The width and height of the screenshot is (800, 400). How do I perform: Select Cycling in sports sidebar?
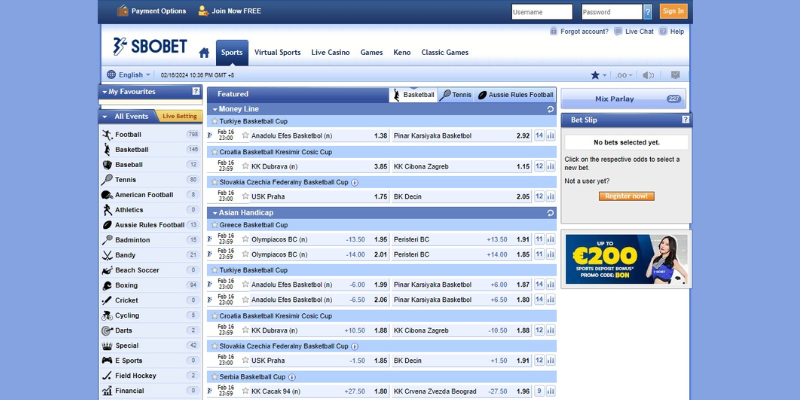pyautogui.click(x=151, y=315)
